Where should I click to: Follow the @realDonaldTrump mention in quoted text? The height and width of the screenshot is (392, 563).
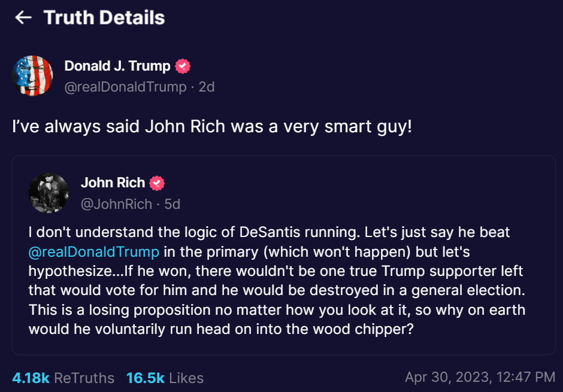(x=93, y=251)
